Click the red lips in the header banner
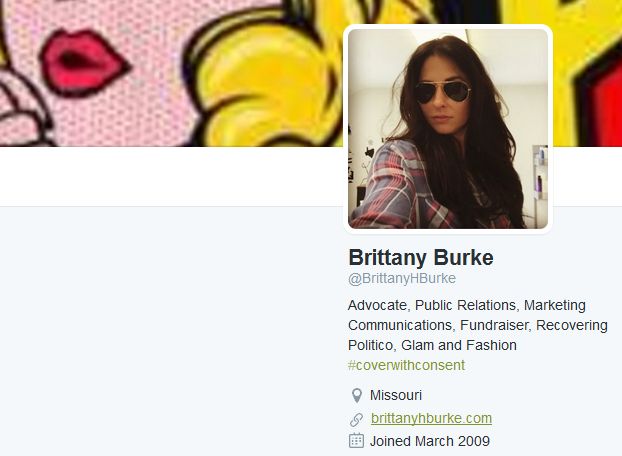This screenshot has height=456, width=622. click(x=84, y=63)
